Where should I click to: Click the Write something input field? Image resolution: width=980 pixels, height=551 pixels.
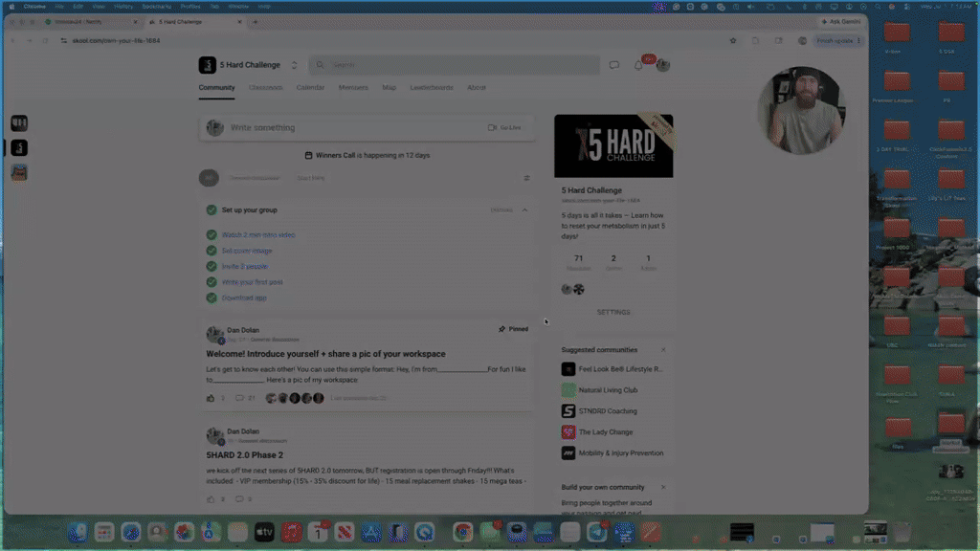[356, 127]
